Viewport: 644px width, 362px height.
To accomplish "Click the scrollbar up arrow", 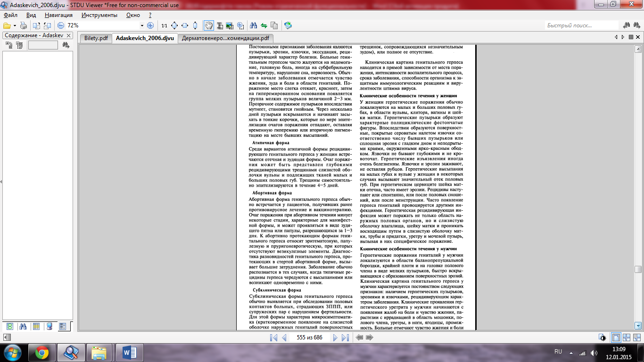I will coord(638,49).
